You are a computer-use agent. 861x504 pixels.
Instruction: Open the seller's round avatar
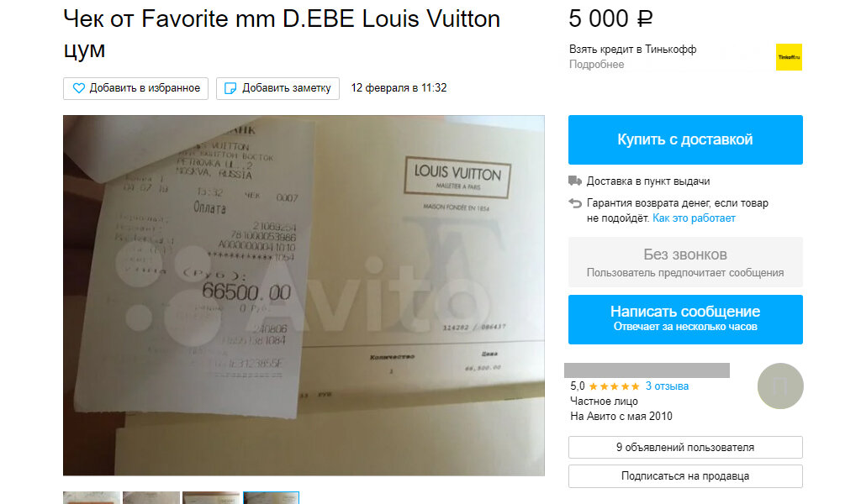(780, 386)
